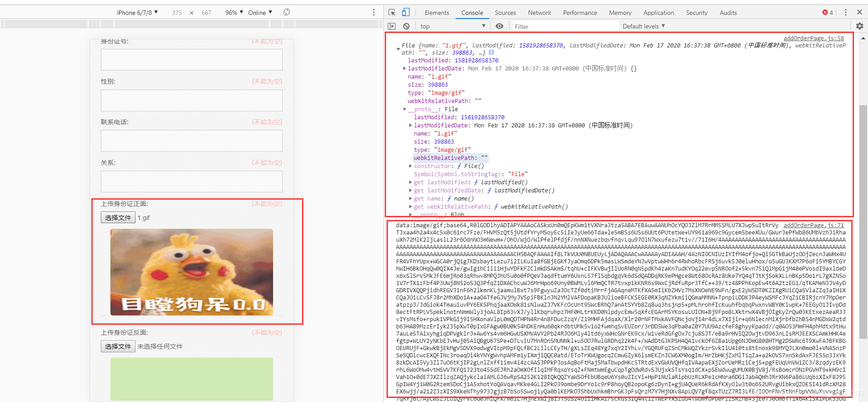Close the DevTools panel
This screenshot has height=402, width=868.
tap(859, 12)
